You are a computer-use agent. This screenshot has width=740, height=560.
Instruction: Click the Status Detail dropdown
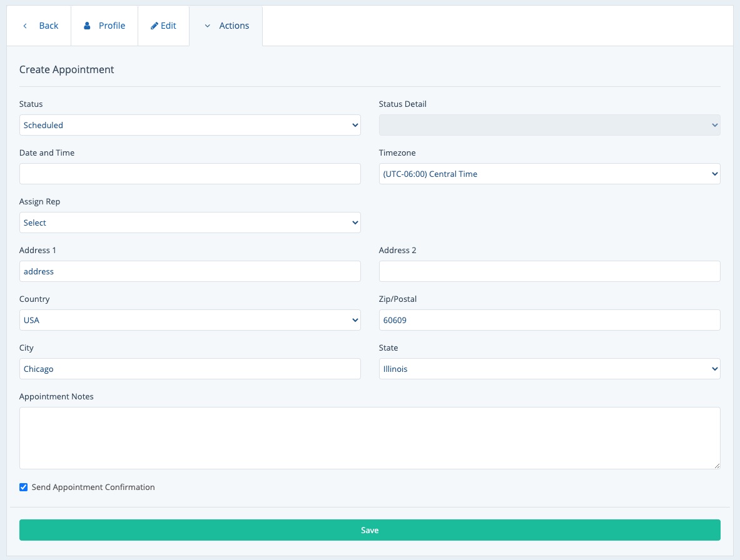[x=549, y=125]
